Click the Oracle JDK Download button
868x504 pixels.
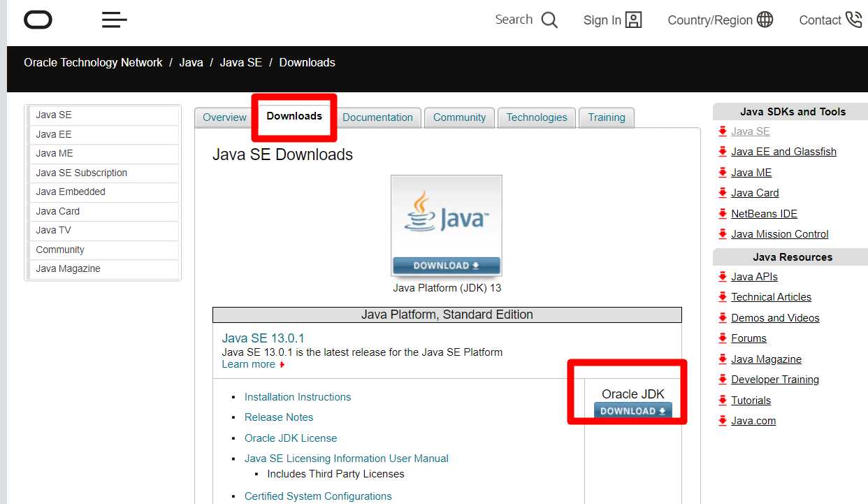[633, 411]
